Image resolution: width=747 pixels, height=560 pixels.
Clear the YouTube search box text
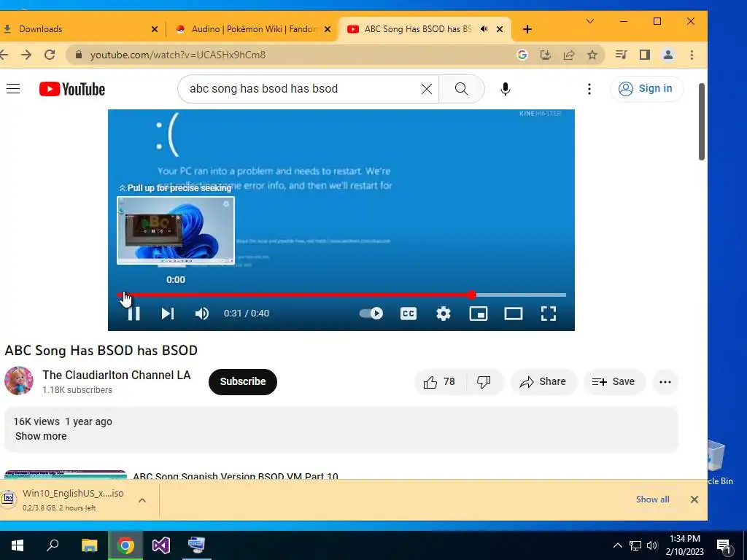[426, 89]
